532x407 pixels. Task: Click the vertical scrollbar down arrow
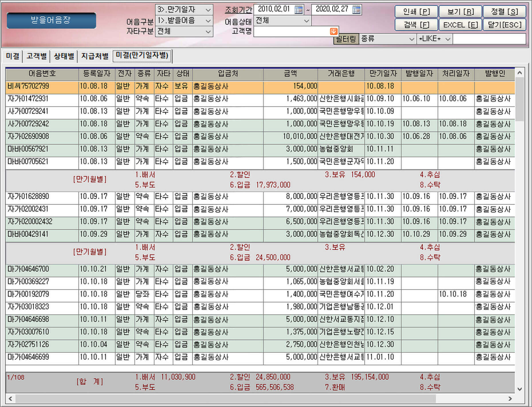519,389
